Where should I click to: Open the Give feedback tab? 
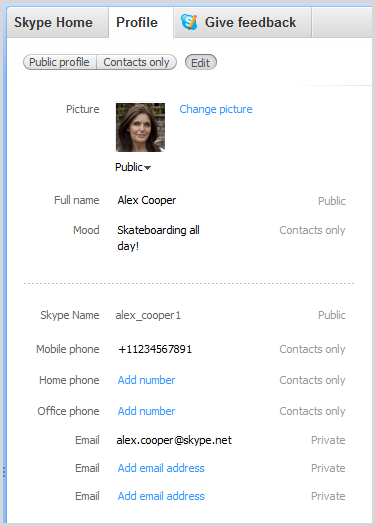click(x=243, y=22)
